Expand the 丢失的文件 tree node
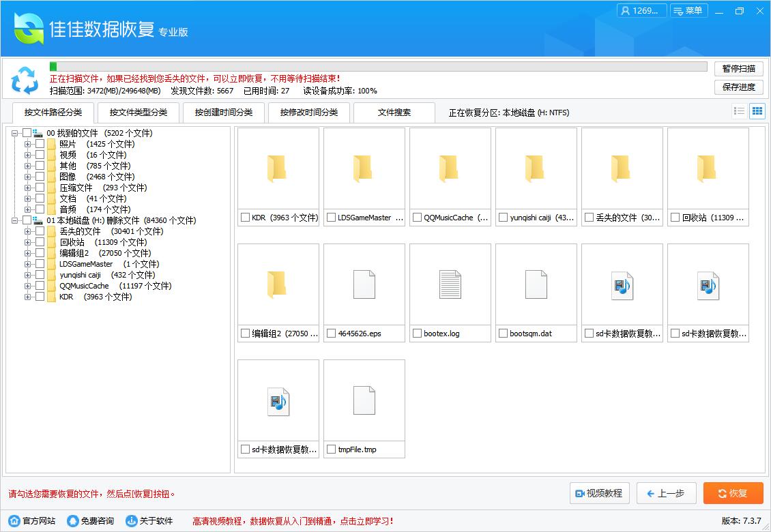The width and height of the screenshot is (771, 532). 27,231
